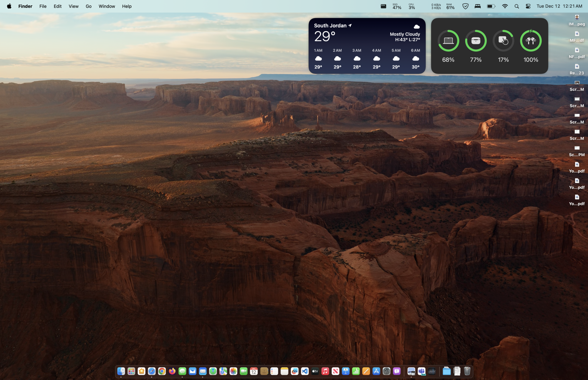Open the Trash in the Dock
This screenshot has height=380, width=588.
(x=467, y=371)
